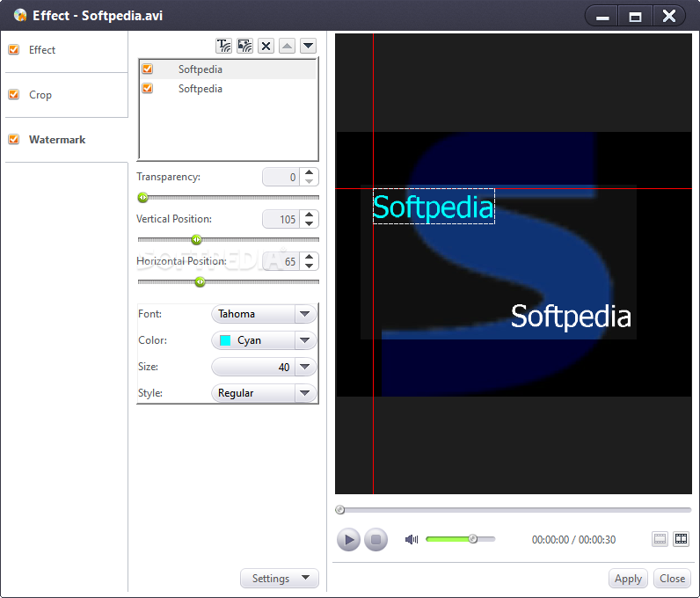
Task: Select the first Softpedia watermark row
Action: tap(229, 69)
